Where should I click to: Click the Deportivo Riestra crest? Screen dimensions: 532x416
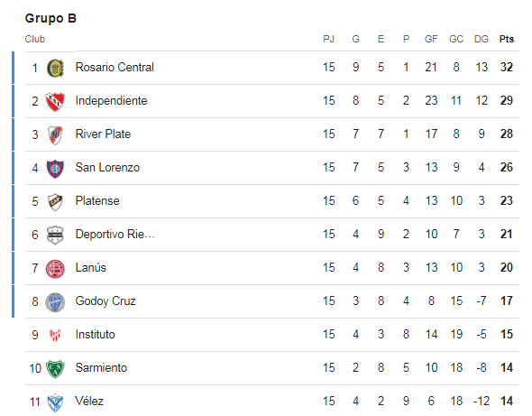click(55, 235)
